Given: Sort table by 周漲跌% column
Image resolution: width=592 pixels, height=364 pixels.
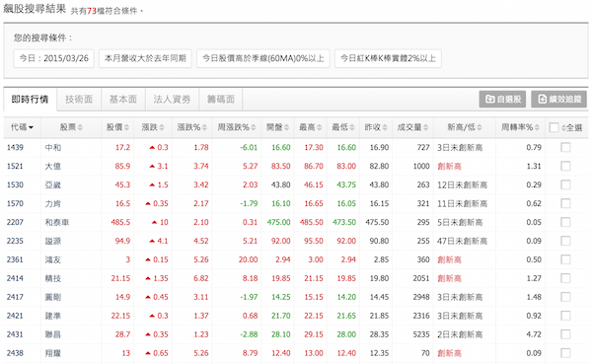Looking at the screenshot, I should (x=237, y=127).
